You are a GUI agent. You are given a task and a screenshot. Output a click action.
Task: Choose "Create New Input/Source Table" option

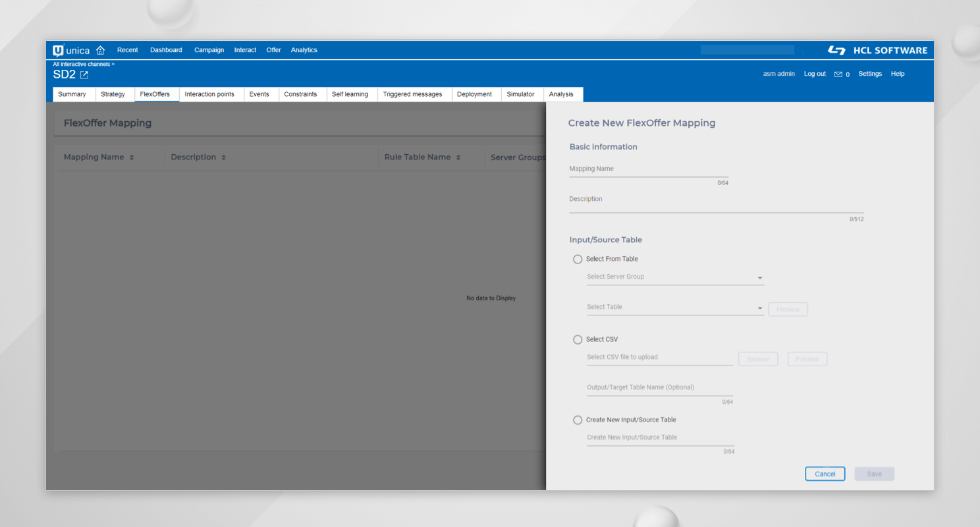point(578,420)
